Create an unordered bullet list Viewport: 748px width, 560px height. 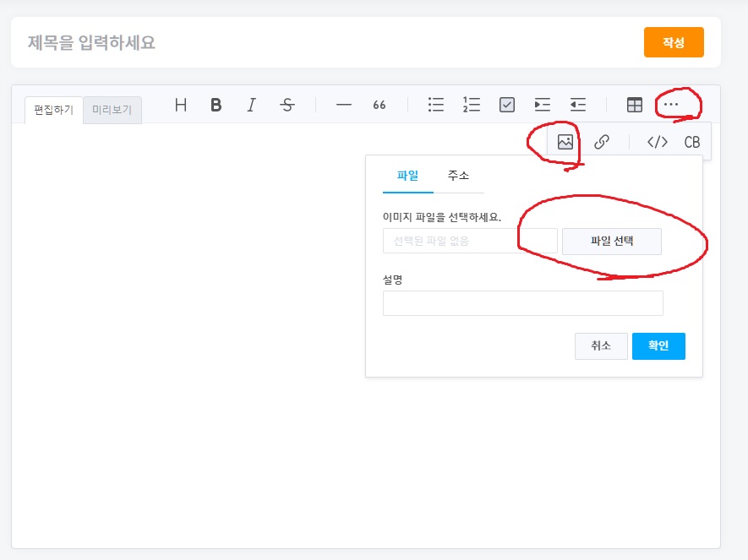pos(436,105)
